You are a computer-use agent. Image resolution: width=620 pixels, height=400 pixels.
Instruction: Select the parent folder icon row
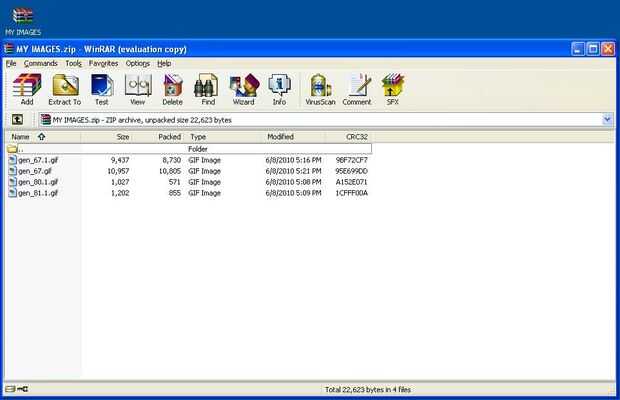[189, 149]
